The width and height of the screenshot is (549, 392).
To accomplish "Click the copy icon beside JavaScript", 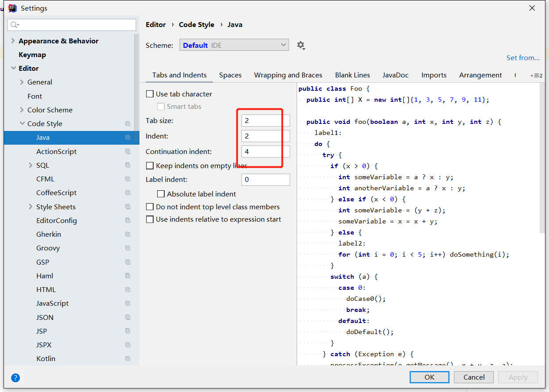I will click(128, 304).
